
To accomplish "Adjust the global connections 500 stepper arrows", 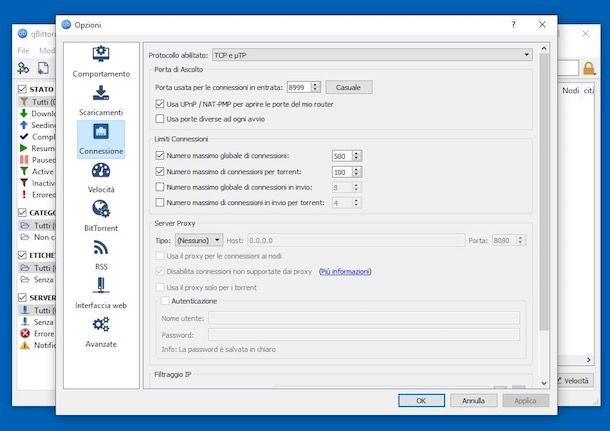I will pyautogui.click(x=356, y=156).
